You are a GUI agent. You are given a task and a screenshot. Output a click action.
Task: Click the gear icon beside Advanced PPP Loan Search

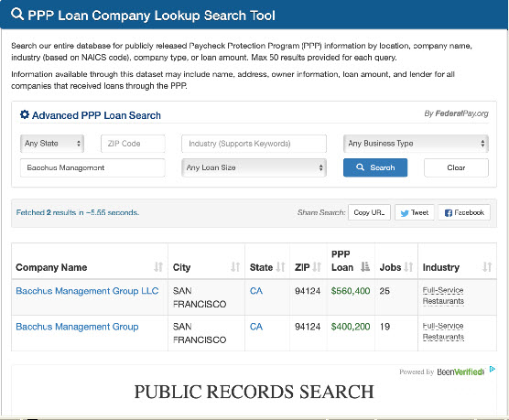click(25, 114)
